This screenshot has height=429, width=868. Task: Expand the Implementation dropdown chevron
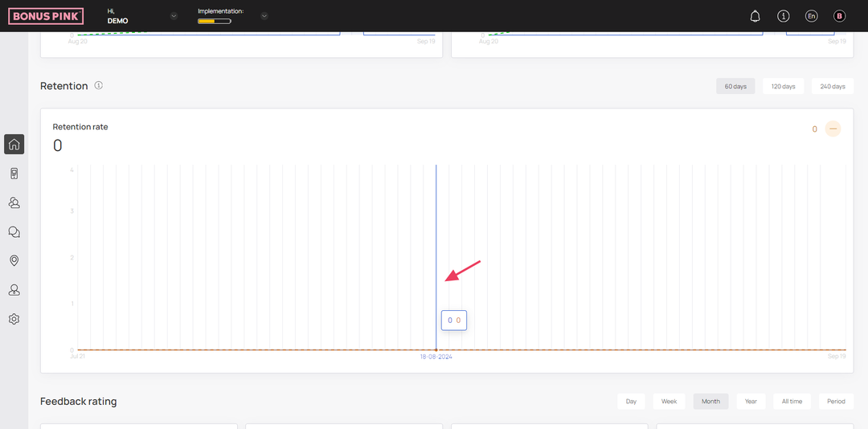(x=264, y=16)
